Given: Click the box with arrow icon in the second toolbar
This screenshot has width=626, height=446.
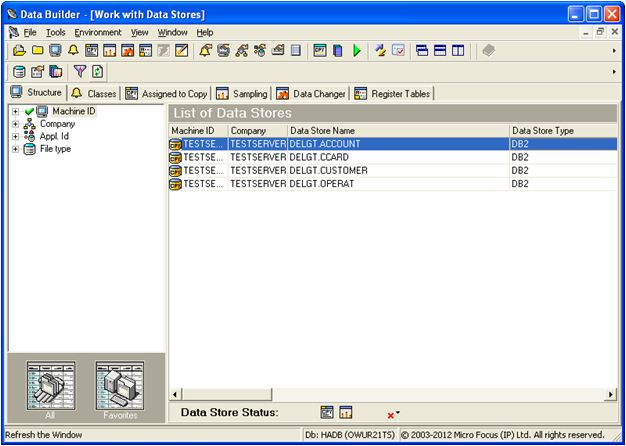Looking at the screenshot, I should point(37,72).
